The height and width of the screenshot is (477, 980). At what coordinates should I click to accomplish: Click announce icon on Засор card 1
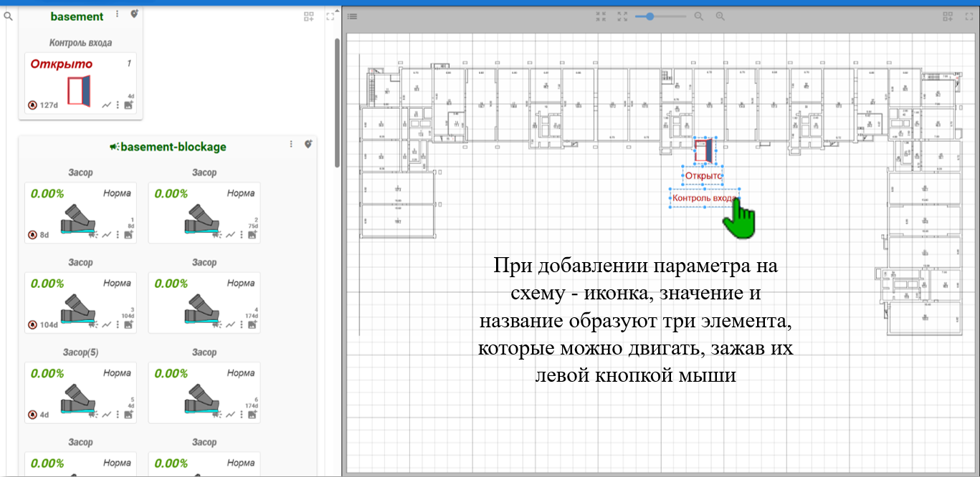[93, 234]
